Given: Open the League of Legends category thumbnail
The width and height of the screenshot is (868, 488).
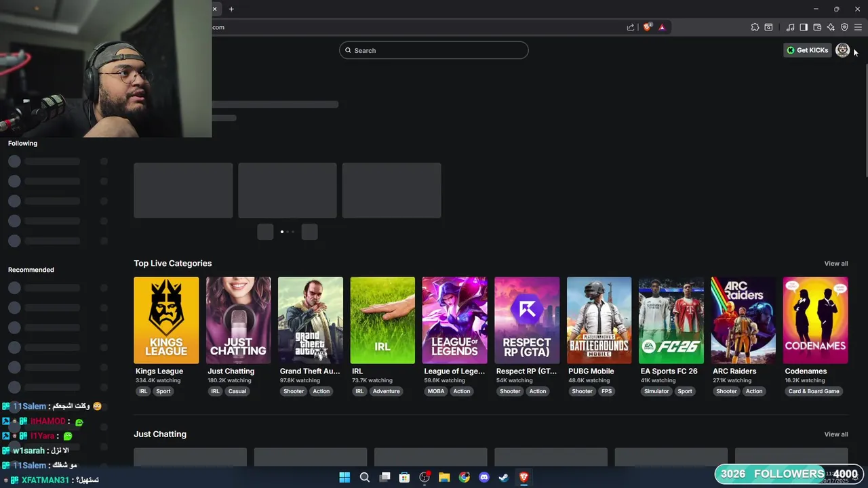Looking at the screenshot, I should 454,320.
